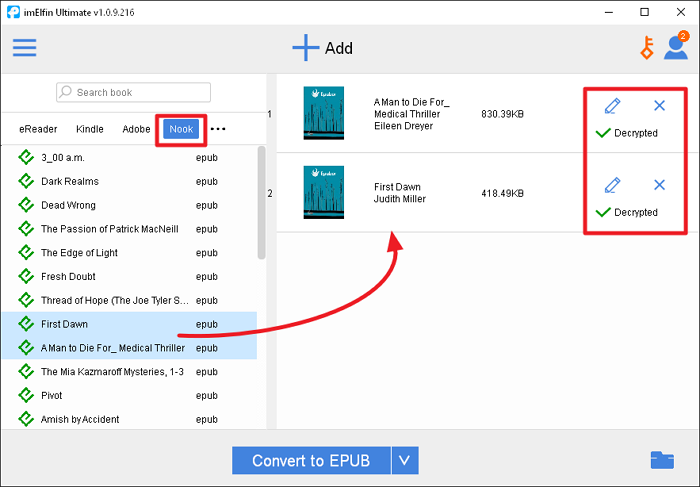Click the epub icon beside 3_00 a.m.
The width and height of the screenshot is (700, 487).
pyautogui.click(x=26, y=158)
